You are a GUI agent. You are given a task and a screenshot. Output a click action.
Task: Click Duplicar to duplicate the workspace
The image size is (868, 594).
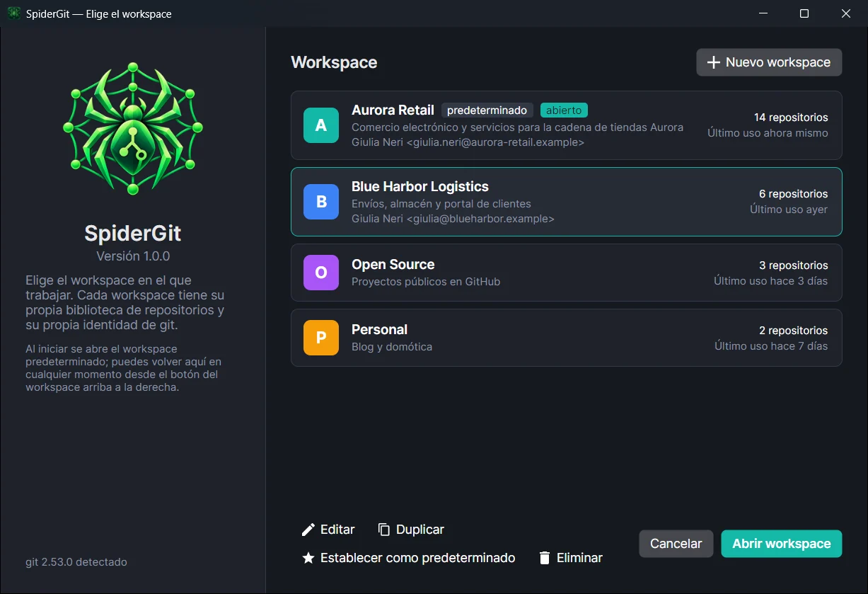[411, 530]
